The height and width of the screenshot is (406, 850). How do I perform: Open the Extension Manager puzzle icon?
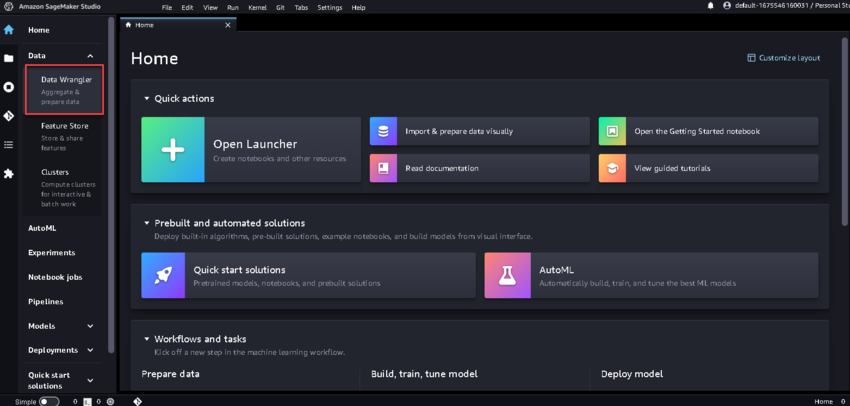click(9, 173)
